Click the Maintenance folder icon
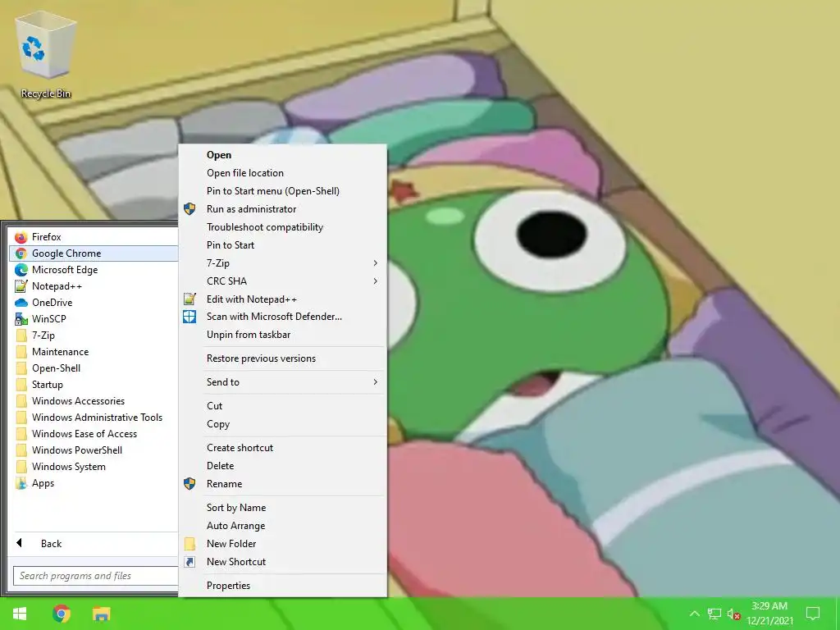 coord(21,352)
